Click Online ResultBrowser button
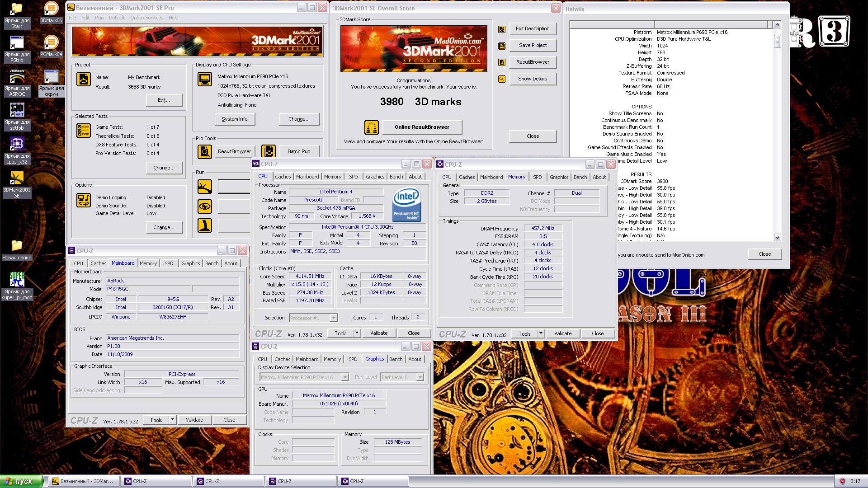 tap(422, 127)
